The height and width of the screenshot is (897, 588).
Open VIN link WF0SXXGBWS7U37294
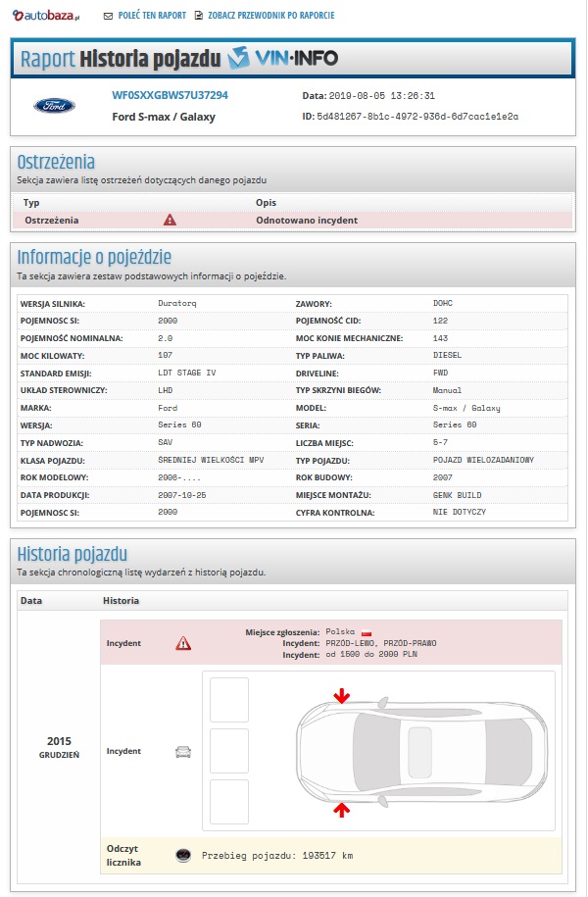click(x=170, y=95)
